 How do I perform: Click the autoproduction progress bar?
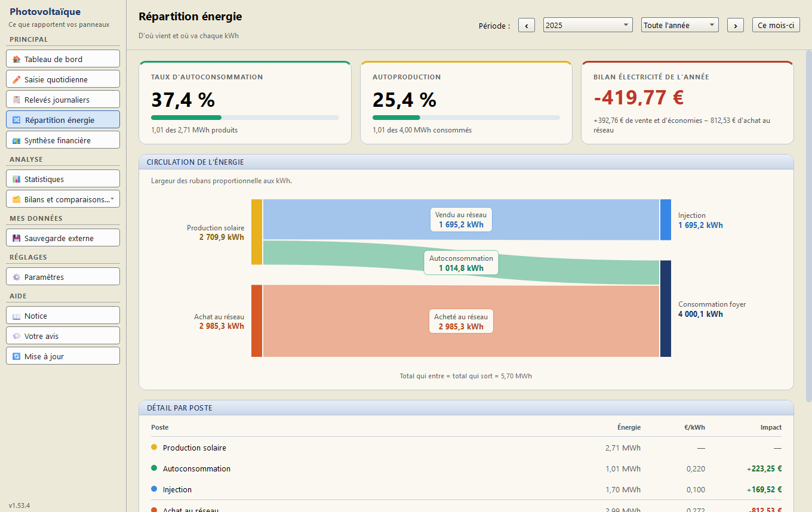466,118
